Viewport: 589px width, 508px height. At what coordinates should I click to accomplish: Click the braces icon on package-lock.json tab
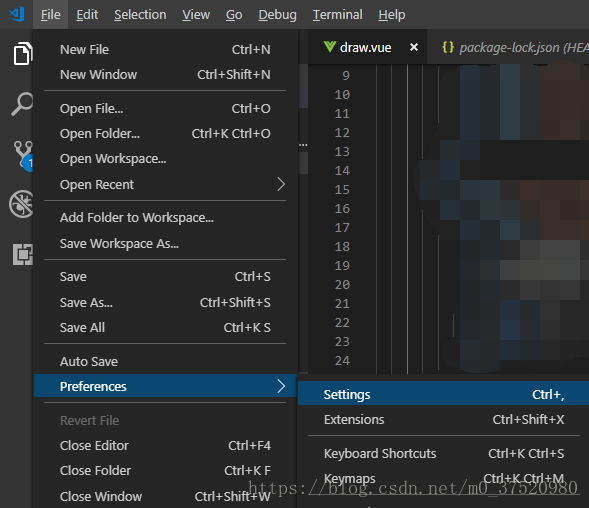pyautogui.click(x=448, y=47)
